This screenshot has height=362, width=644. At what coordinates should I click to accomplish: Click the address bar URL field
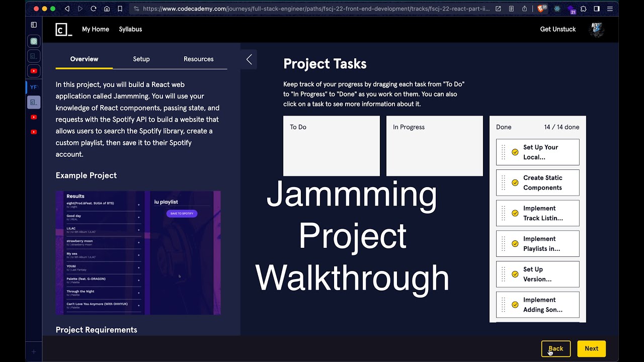coord(316,9)
